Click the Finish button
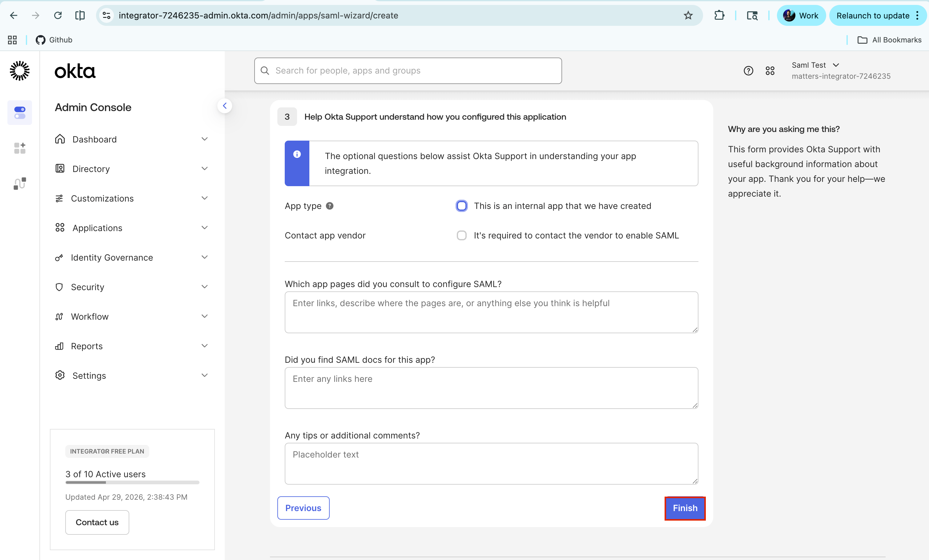929x560 pixels. 685,508
